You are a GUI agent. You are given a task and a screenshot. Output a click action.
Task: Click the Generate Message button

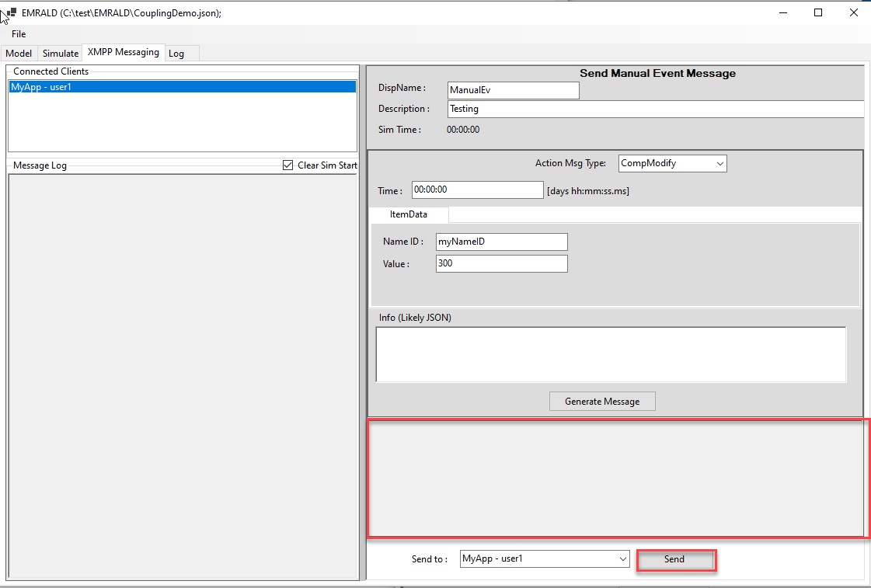tap(602, 402)
